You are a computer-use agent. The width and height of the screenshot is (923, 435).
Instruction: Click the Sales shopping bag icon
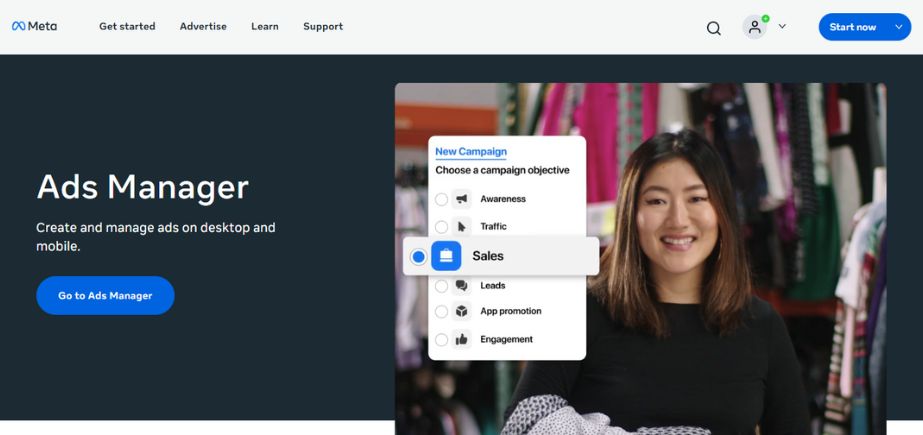pyautogui.click(x=446, y=256)
